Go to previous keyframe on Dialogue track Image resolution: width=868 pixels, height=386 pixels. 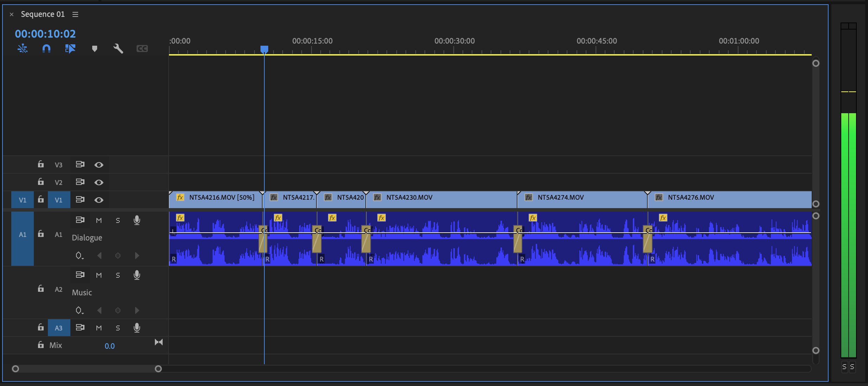[100, 256]
